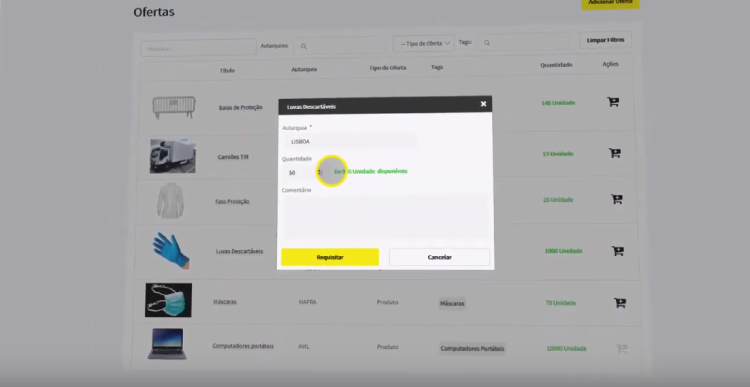The image size is (750, 387).
Task: Click the Baias de Proteção title
Action: 241,108
